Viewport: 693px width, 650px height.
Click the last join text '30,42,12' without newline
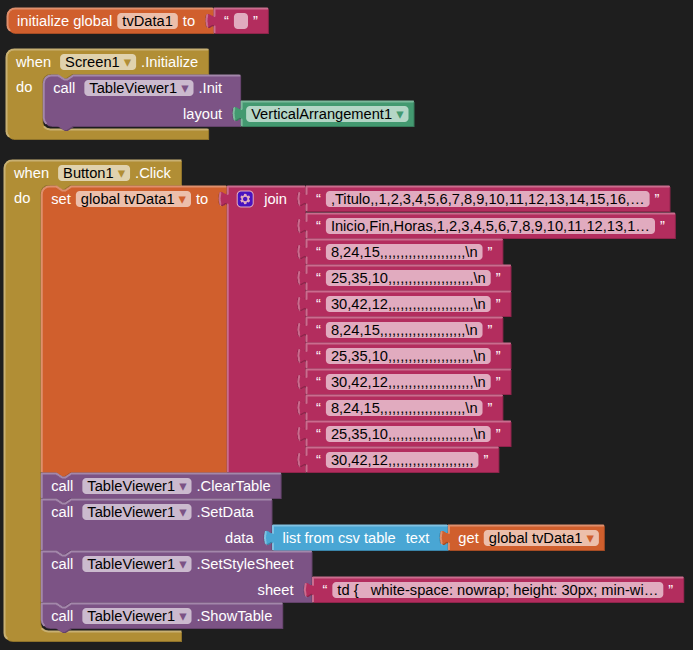pos(401,460)
